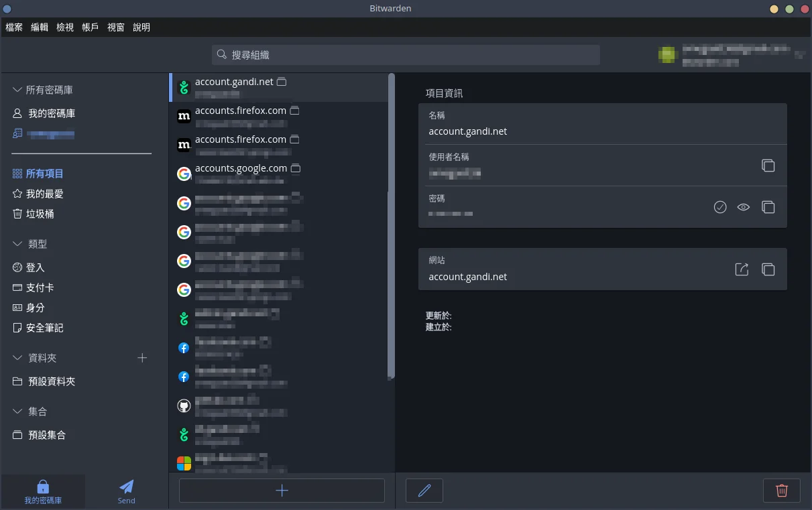812x510 pixels.
Task: Check if password has been exposed
Action: [720, 207]
